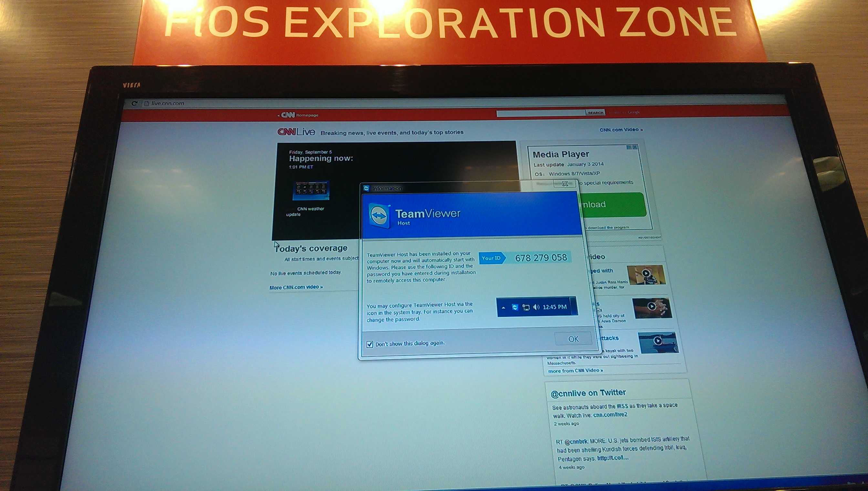Click the TeamViewer tray icon in taskbar image

coord(515,307)
